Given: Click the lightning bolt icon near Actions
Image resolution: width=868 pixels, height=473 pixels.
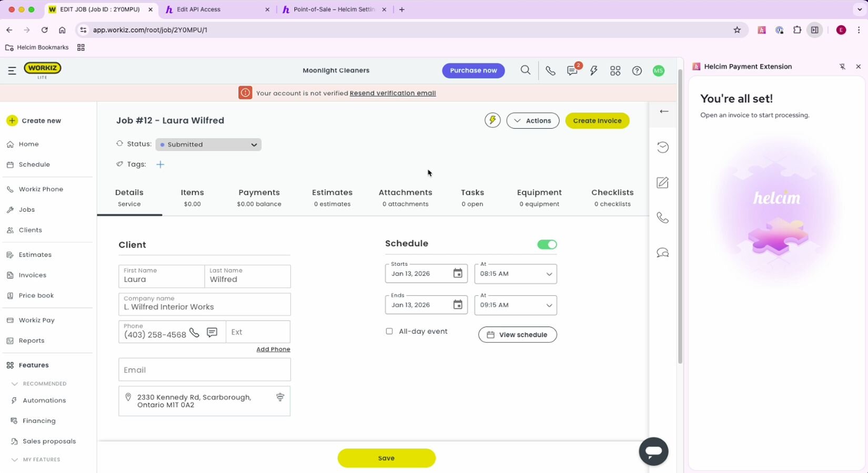Looking at the screenshot, I should [492, 120].
